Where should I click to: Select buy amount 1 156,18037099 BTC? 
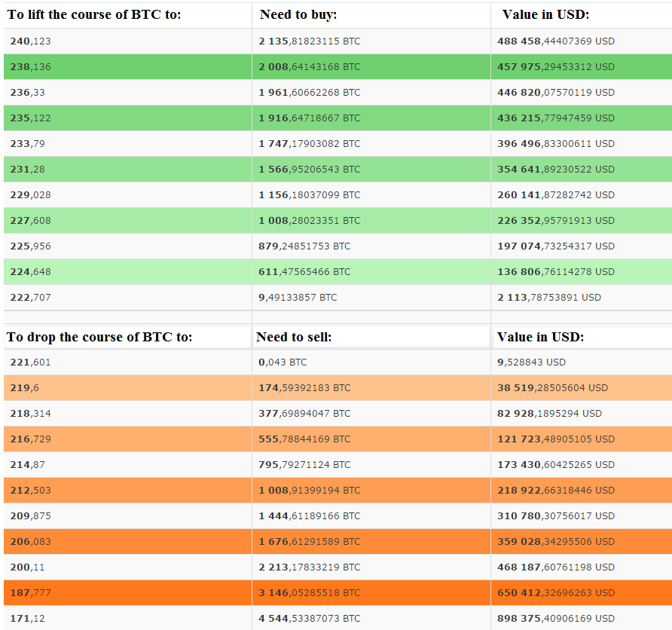(x=310, y=195)
